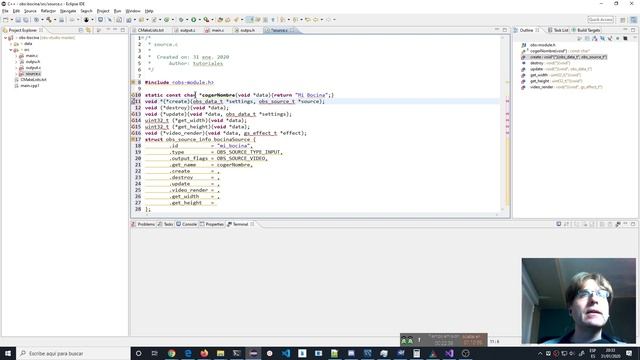Switch to the Task List tab
Screen dimensions: 640x360
tap(558, 30)
